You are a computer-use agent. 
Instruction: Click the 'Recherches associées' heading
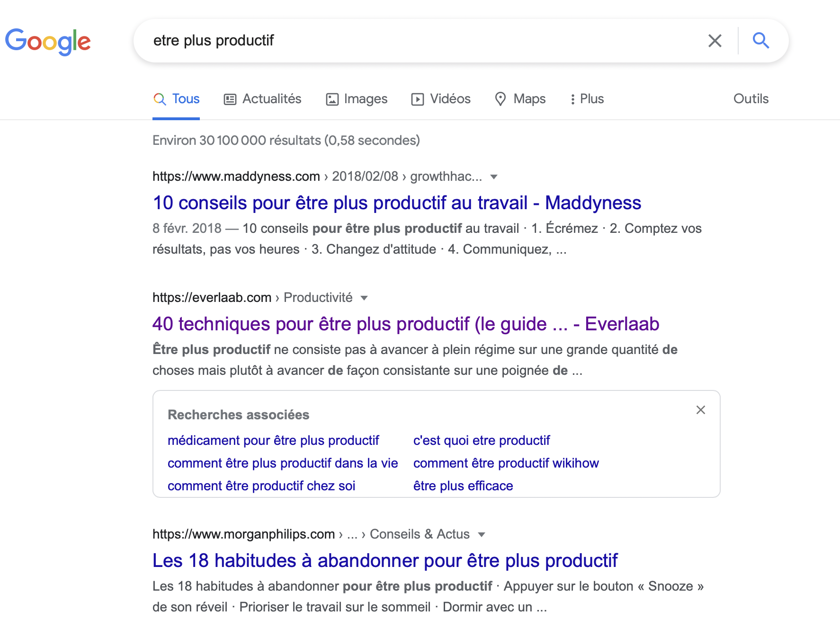[x=238, y=415]
